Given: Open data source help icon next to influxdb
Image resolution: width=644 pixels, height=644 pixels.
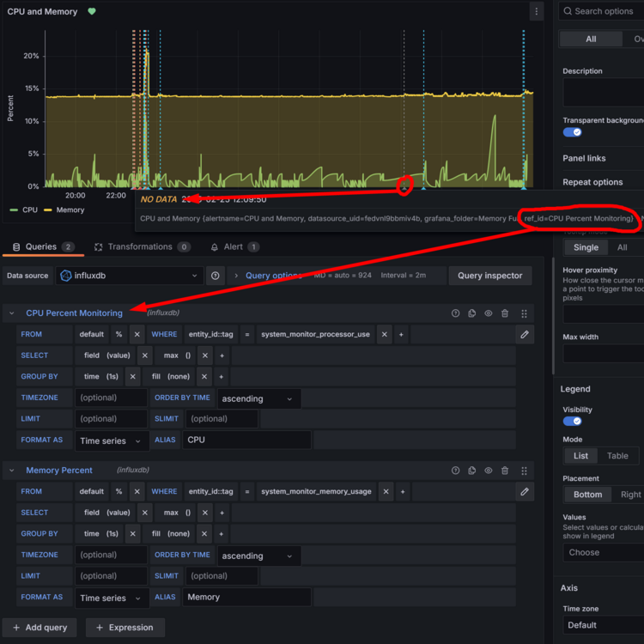Looking at the screenshot, I should pyautogui.click(x=216, y=276).
